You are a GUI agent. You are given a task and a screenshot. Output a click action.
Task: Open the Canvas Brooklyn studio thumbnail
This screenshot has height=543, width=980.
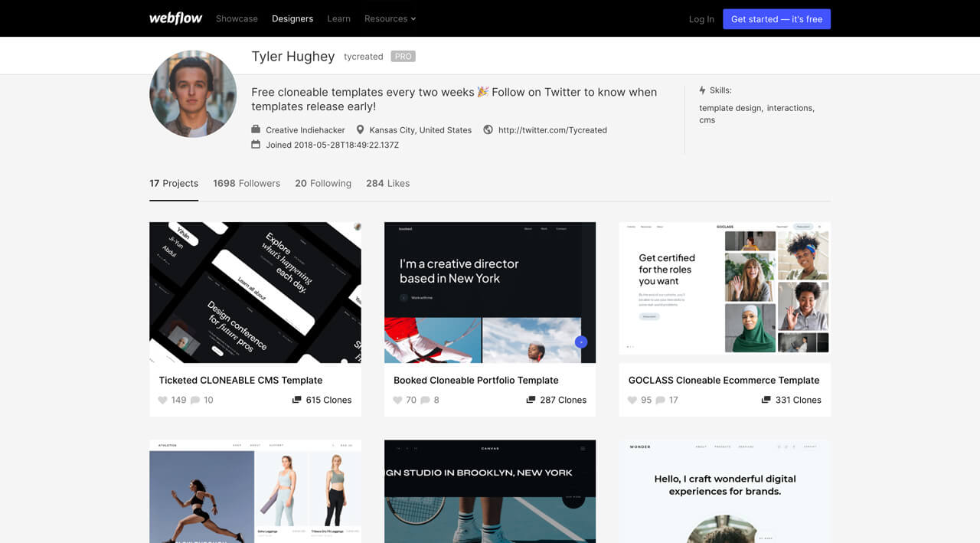tap(490, 491)
